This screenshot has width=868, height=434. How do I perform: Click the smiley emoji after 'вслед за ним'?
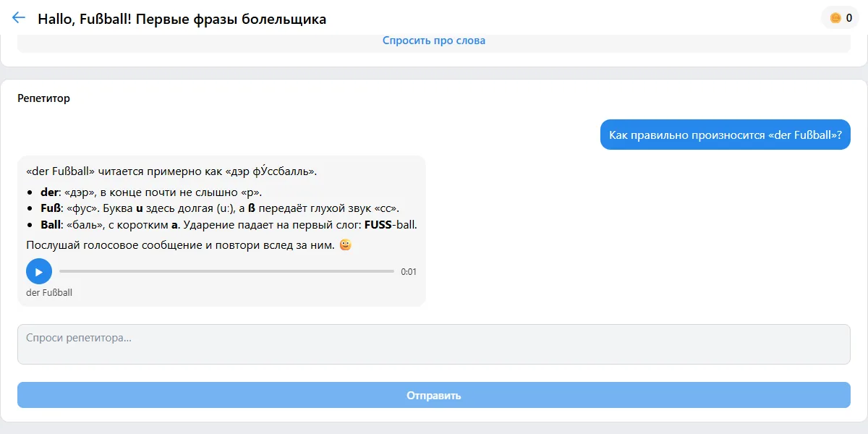coord(345,245)
